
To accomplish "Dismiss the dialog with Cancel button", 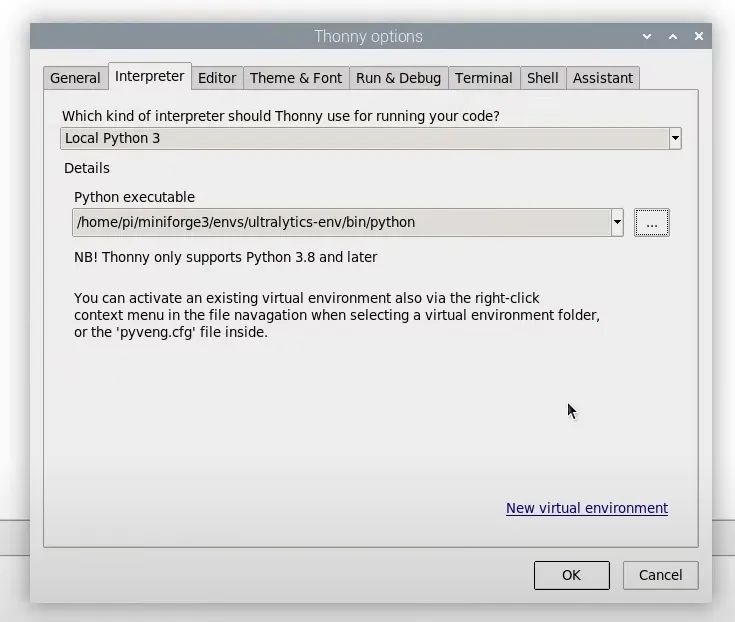I will click(x=660, y=575).
